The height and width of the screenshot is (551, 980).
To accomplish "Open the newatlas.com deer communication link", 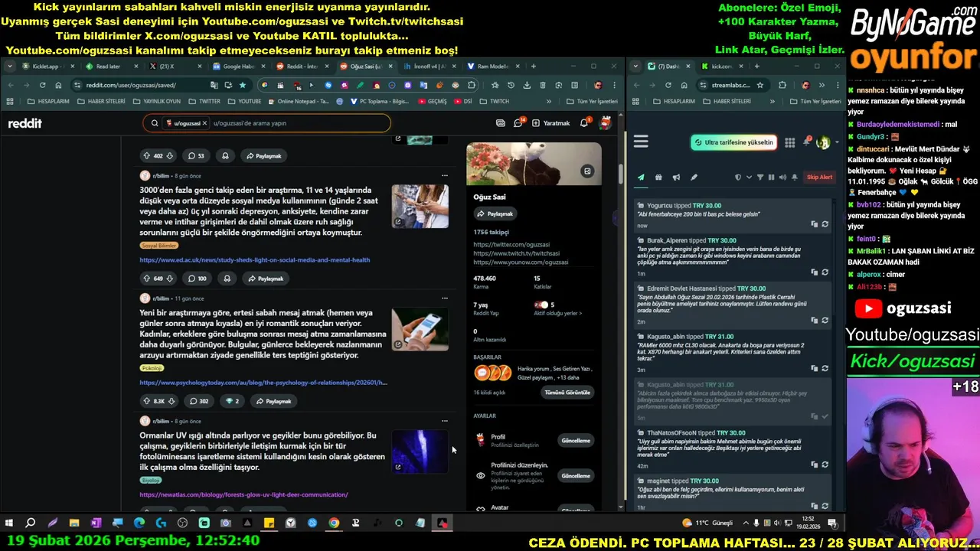I will [243, 494].
